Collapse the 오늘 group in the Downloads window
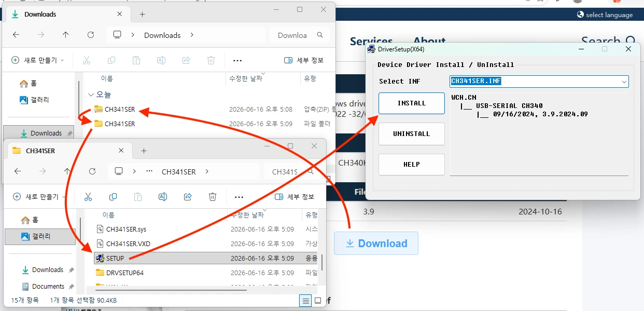Image resolution: width=644 pixels, height=311 pixels. tap(91, 95)
